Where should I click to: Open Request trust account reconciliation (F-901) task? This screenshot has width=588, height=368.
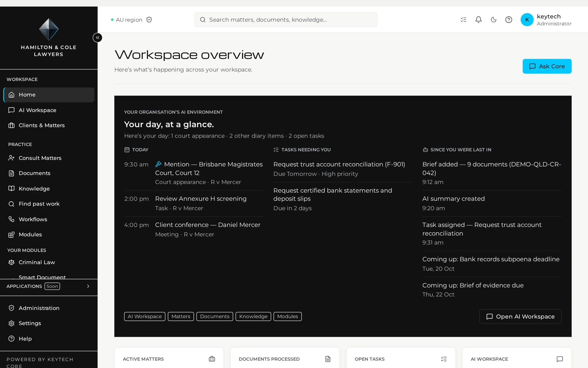point(343,169)
